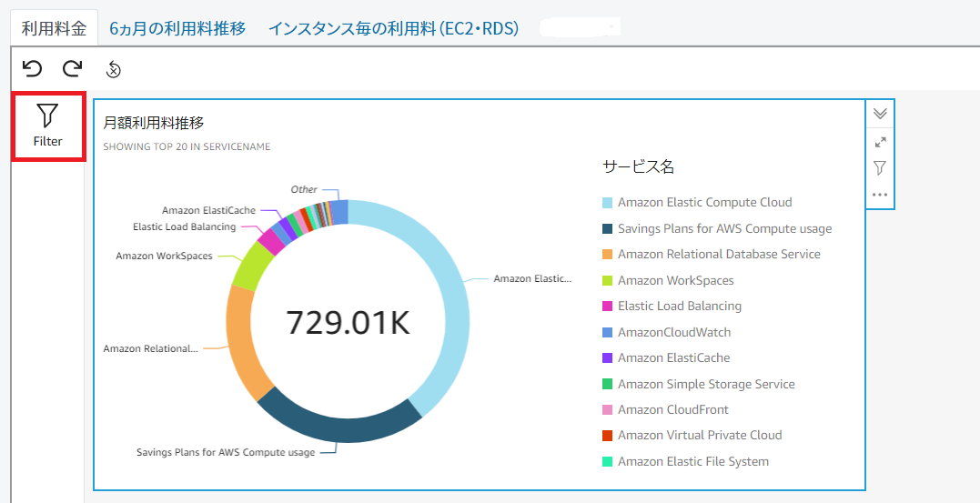980x503 pixels.
Task: Select Amazon ElastiCache legend entry
Action: [666, 358]
